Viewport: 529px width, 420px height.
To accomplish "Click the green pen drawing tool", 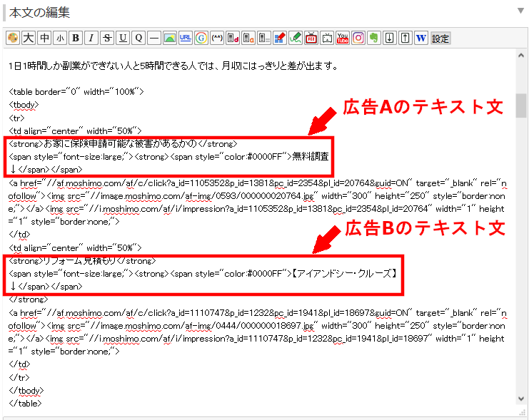I will point(296,38).
